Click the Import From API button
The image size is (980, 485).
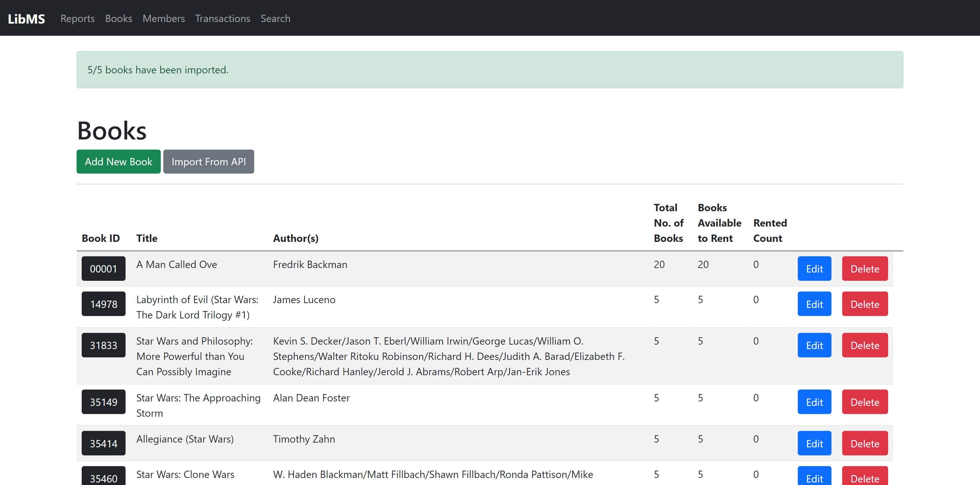point(209,161)
